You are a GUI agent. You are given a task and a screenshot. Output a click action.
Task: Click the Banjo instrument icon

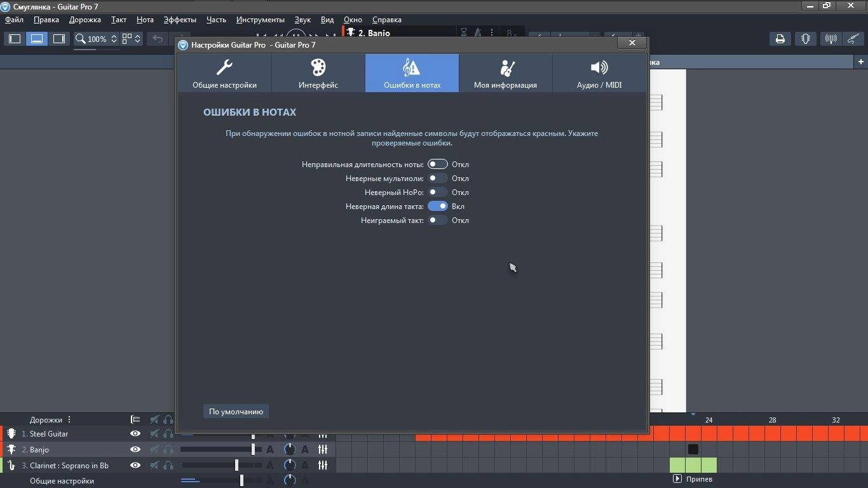[11, 449]
